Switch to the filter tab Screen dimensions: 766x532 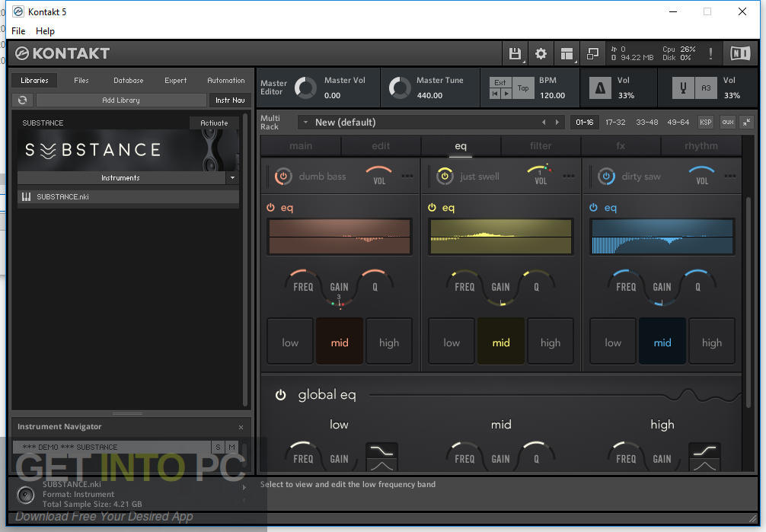click(x=541, y=146)
